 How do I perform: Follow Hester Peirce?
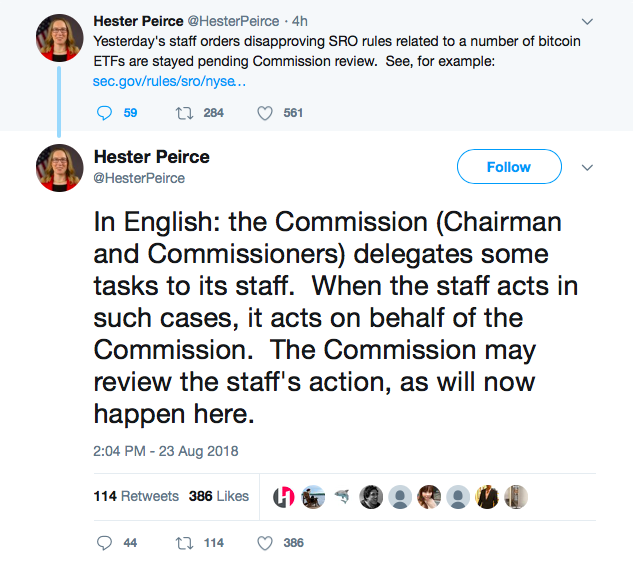pos(508,167)
